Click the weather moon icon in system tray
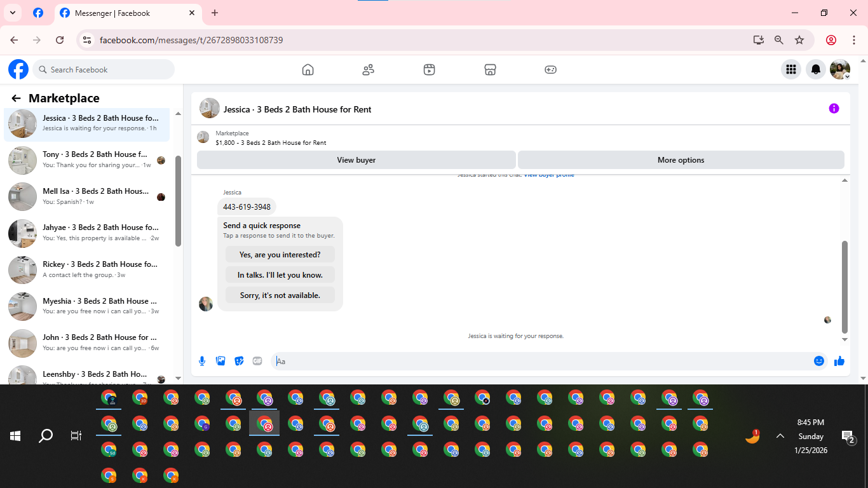The width and height of the screenshot is (868, 488). click(x=753, y=436)
